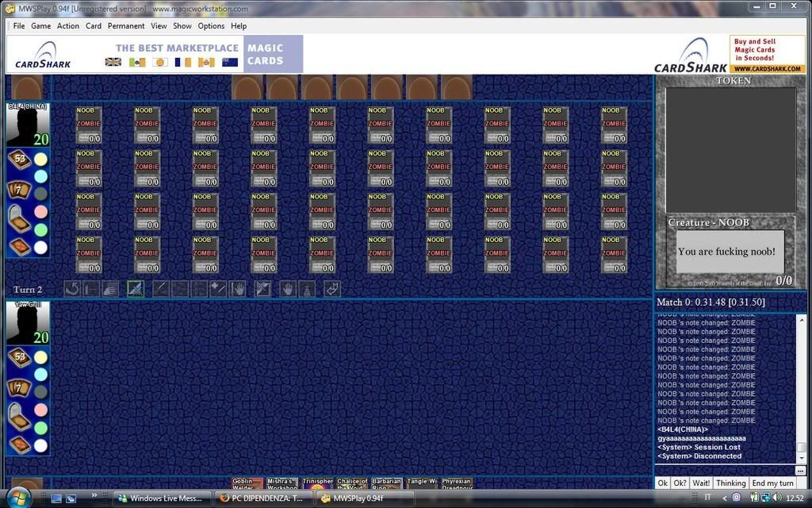
Task: Click Yaw-Grill's removed-from-game pile icon
Action: coord(18,444)
